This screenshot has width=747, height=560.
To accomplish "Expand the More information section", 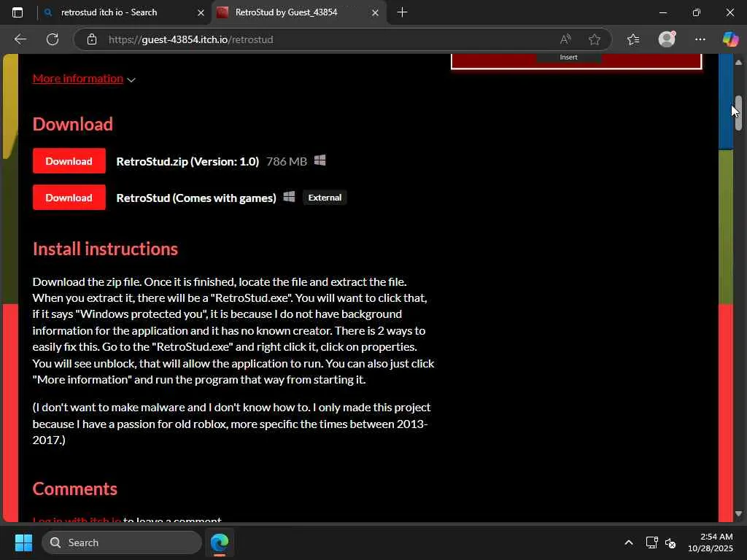I will click(84, 79).
